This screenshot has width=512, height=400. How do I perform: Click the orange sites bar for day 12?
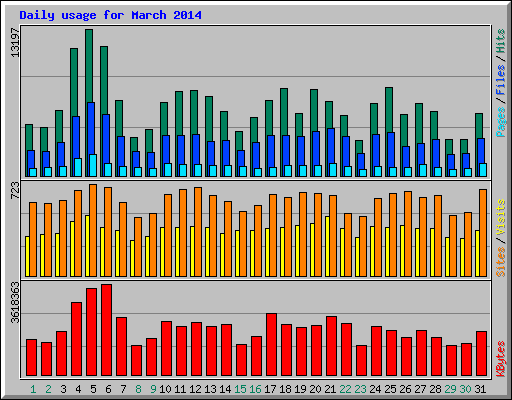click(198, 232)
